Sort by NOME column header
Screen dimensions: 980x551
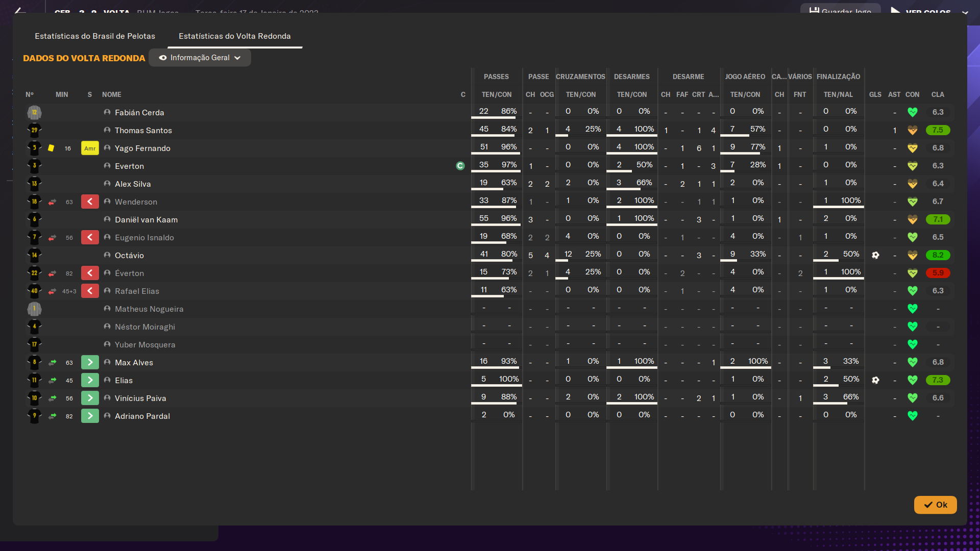tap(112, 94)
